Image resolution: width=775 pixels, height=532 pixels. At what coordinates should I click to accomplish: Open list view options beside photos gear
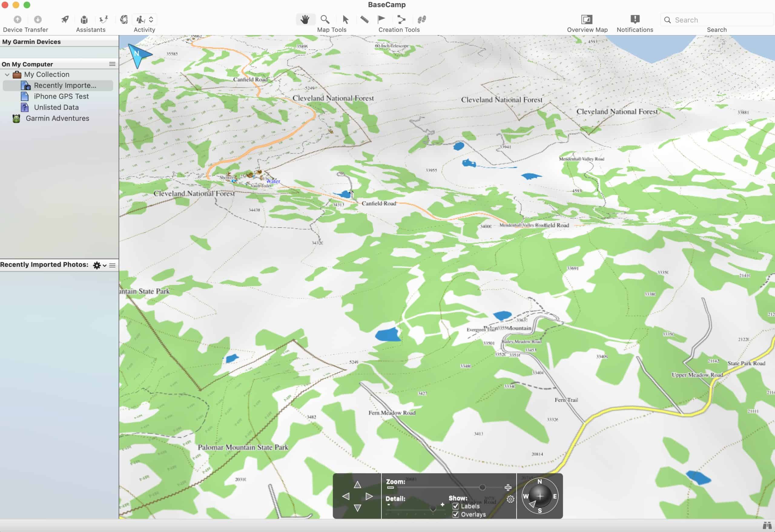coord(112,265)
